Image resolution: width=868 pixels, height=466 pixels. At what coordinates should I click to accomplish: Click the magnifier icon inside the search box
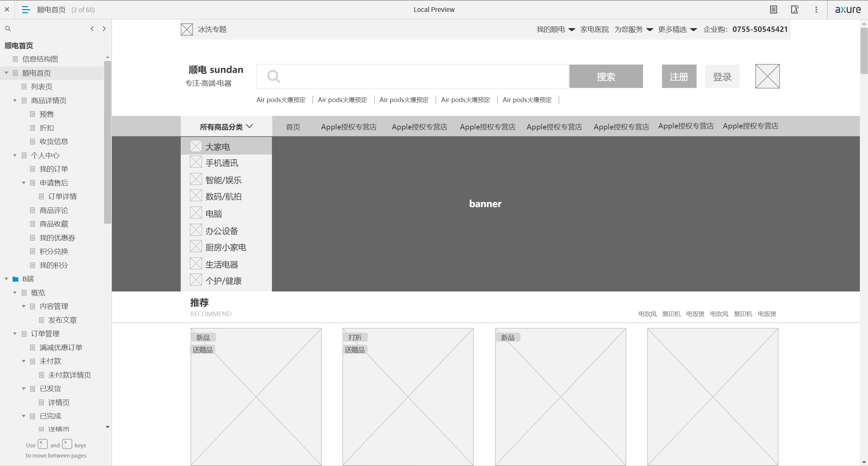tap(274, 76)
